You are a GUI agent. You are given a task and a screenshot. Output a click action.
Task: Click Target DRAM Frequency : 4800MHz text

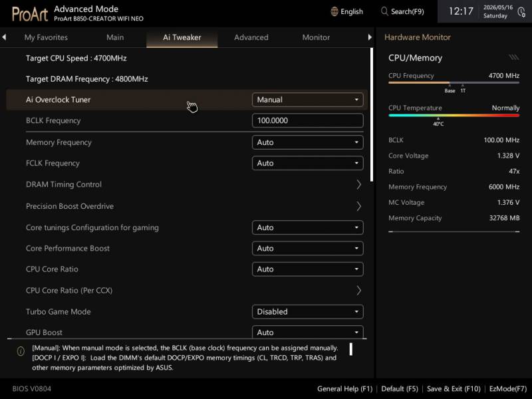click(x=86, y=79)
